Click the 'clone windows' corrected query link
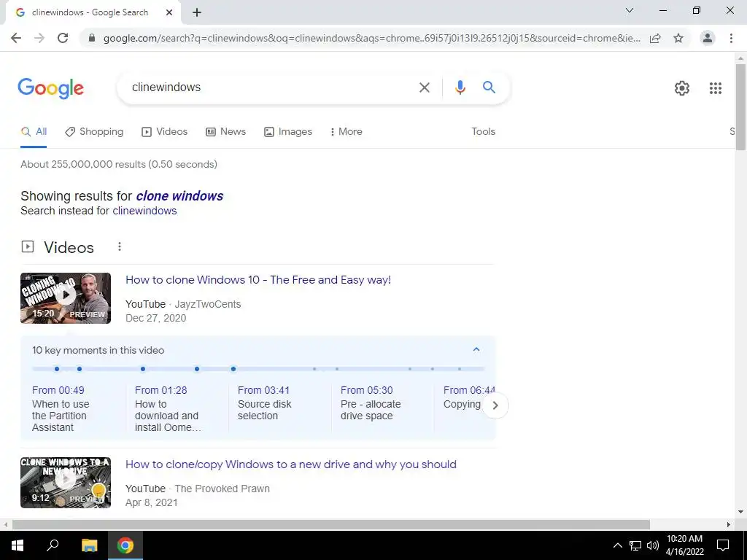 pos(179,196)
